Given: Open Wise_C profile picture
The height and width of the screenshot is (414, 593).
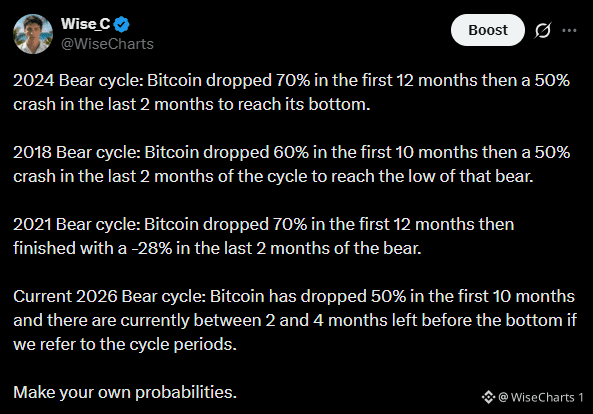Looking at the screenshot, I should 33,34.
